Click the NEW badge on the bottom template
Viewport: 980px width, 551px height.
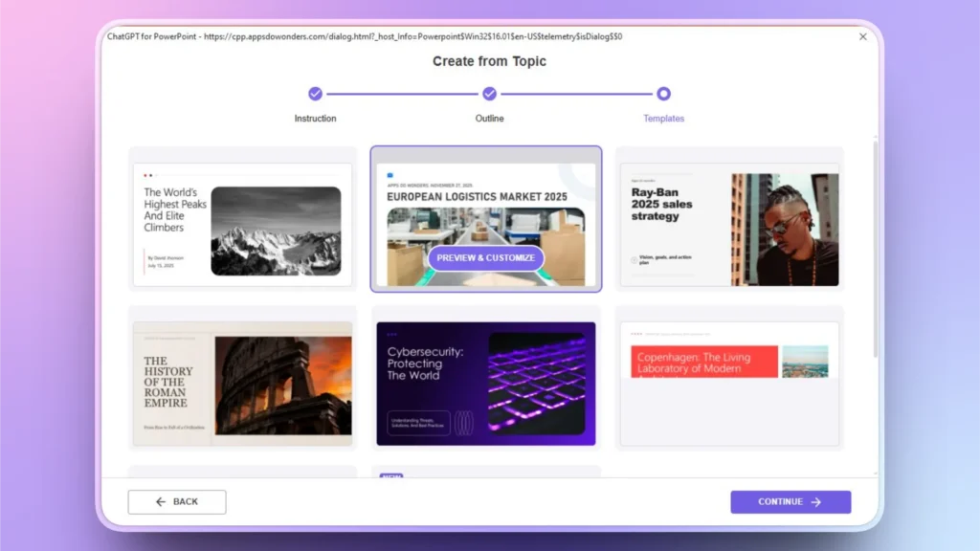pyautogui.click(x=390, y=474)
